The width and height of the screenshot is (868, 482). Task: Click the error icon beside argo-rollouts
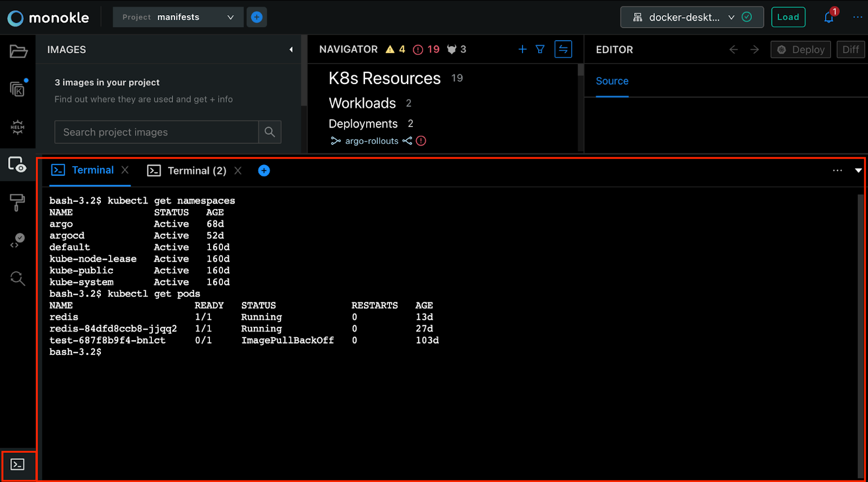tap(421, 141)
